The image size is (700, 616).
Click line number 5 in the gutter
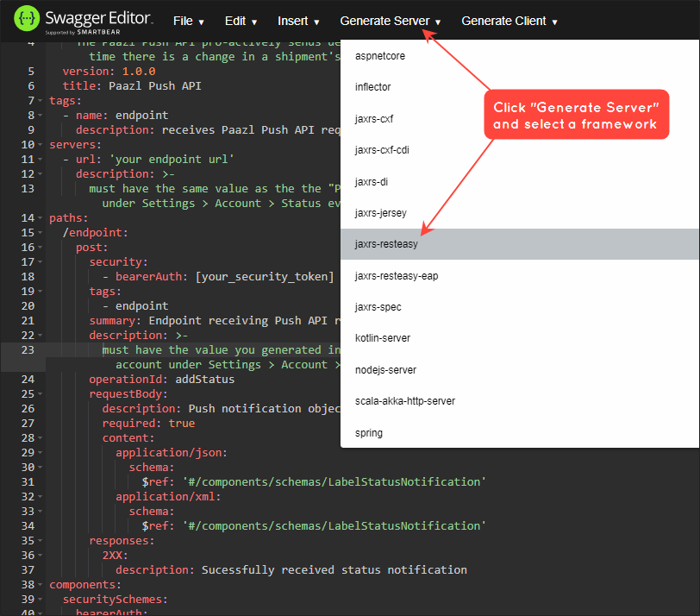coord(31,72)
